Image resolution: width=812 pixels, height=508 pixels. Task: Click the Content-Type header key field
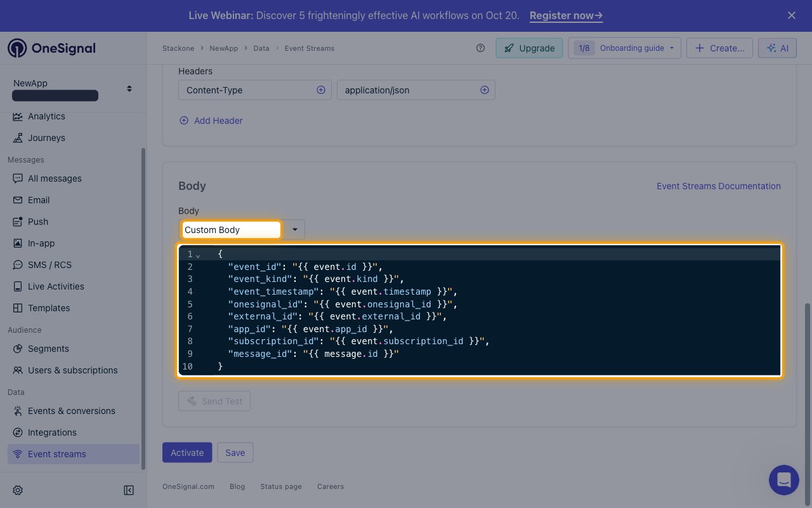(255, 90)
